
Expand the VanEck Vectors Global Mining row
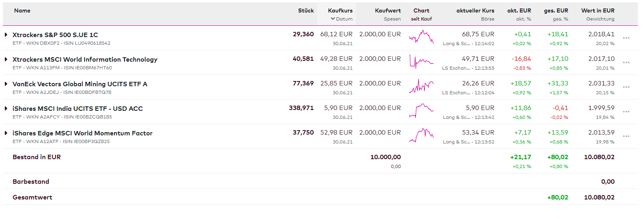(6, 84)
